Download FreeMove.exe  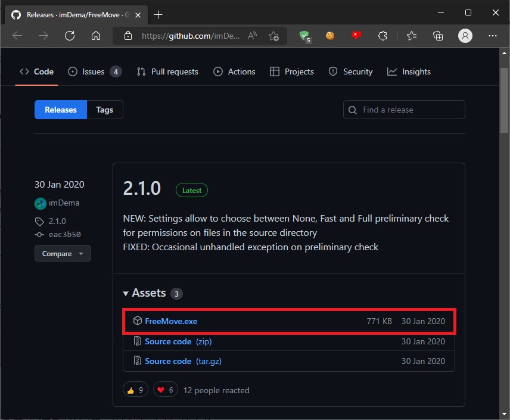pos(171,321)
